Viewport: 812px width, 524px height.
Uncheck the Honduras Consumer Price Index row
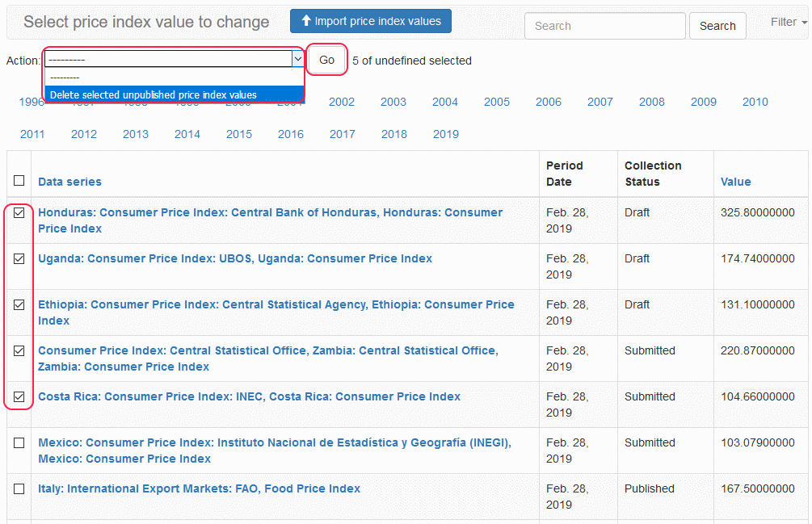[x=19, y=213]
